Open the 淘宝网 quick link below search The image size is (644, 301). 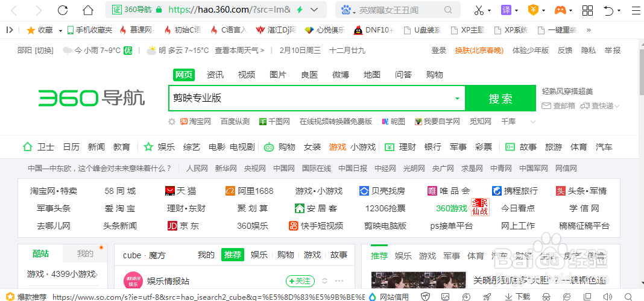point(195,122)
